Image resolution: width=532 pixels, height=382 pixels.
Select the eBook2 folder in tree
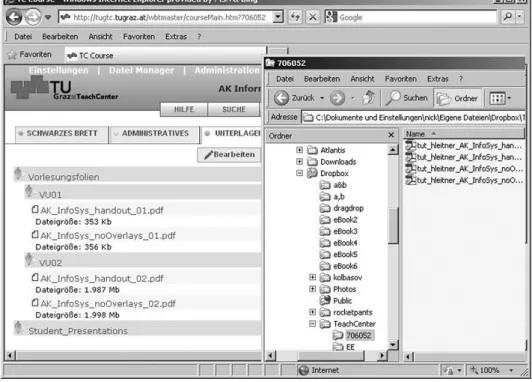point(345,219)
